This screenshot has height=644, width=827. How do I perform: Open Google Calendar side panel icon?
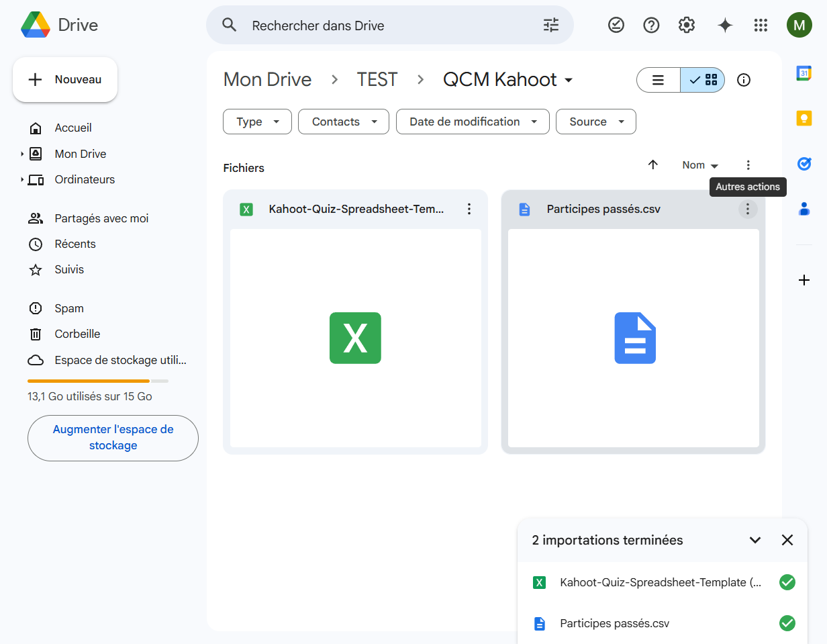tap(804, 73)
